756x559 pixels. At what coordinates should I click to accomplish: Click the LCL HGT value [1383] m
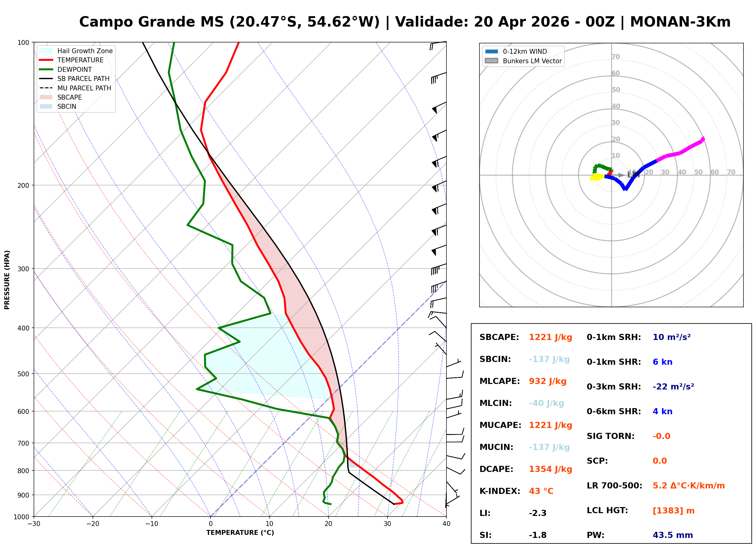pos(673,511)
